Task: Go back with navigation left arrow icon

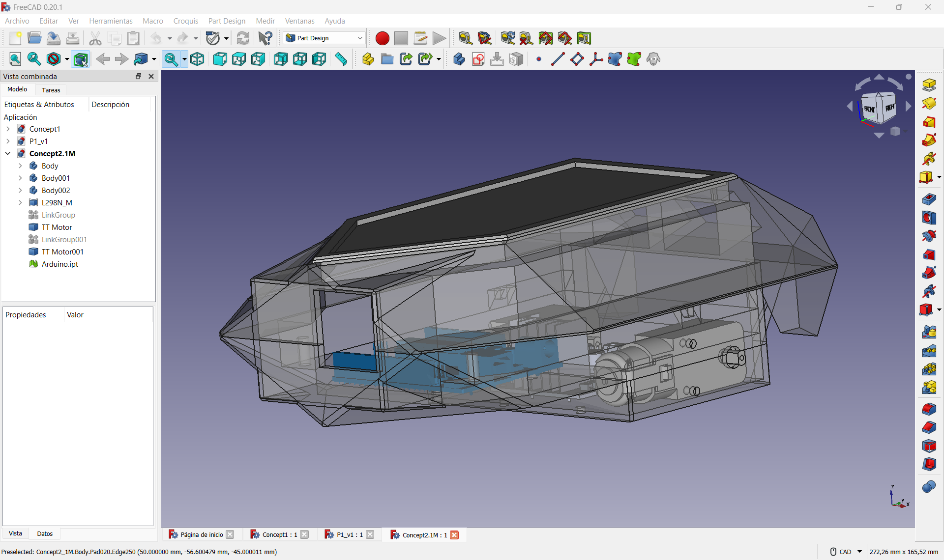Action: coord(103,59)
